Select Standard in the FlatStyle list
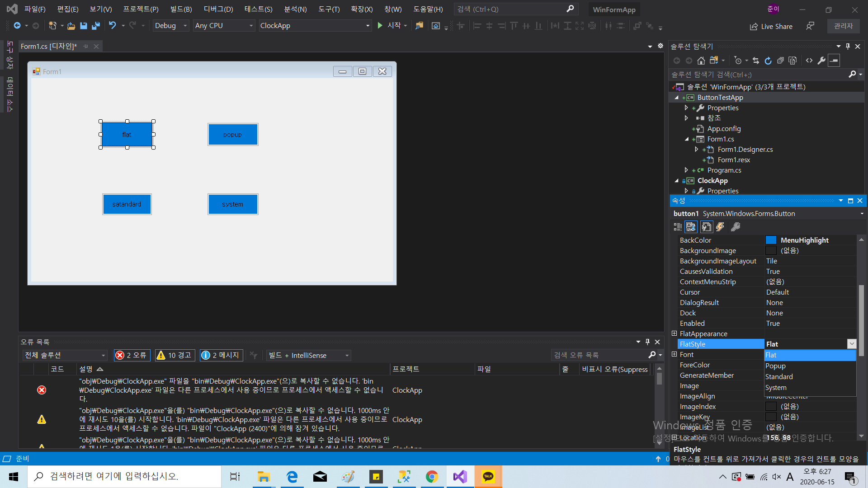The height and width of the screenshot is (488, 868). (810, 377)
